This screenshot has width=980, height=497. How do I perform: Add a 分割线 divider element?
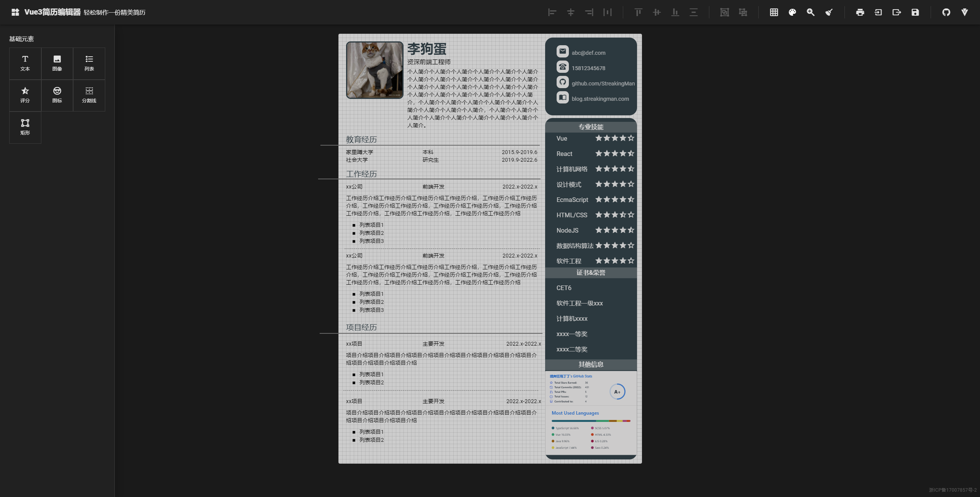(89, 95)
